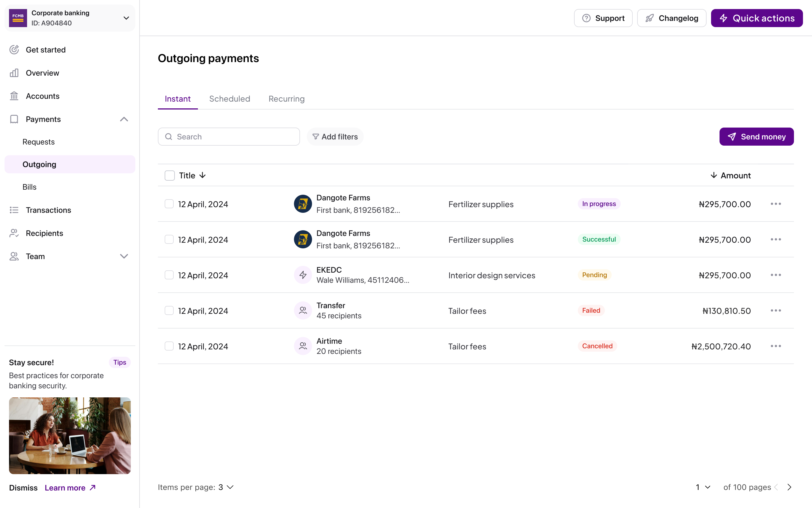The height and width of the screenshot is (508, 812).
Task: Select the In progress Dangote Farms row checkbox
Action: point(169,204)
